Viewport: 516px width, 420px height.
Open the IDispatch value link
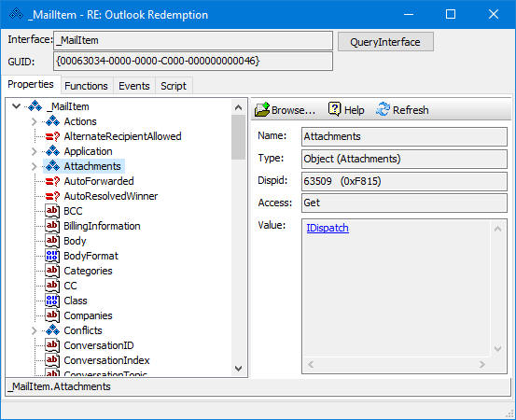coord(328,228)
